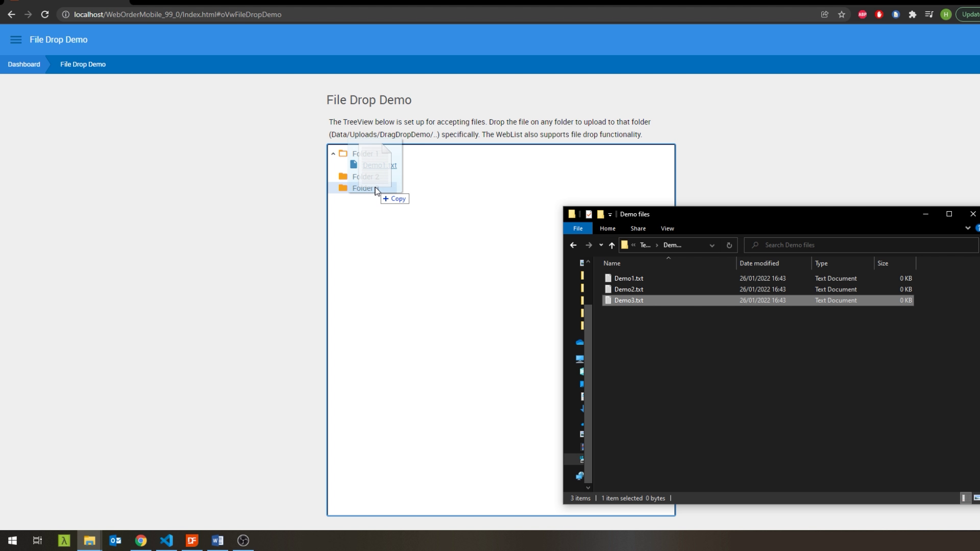Click the browser address bar URL

(x=178, y=14)
